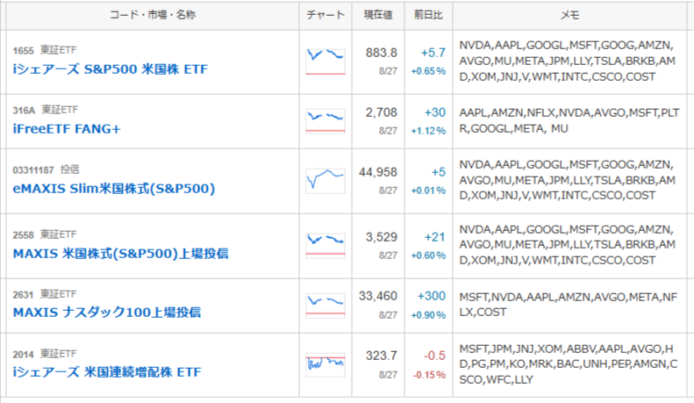Open MAXIS ナスダック100上場投信 link
Viewport: 694px width, 403px height.
click(x=107, y=313)
